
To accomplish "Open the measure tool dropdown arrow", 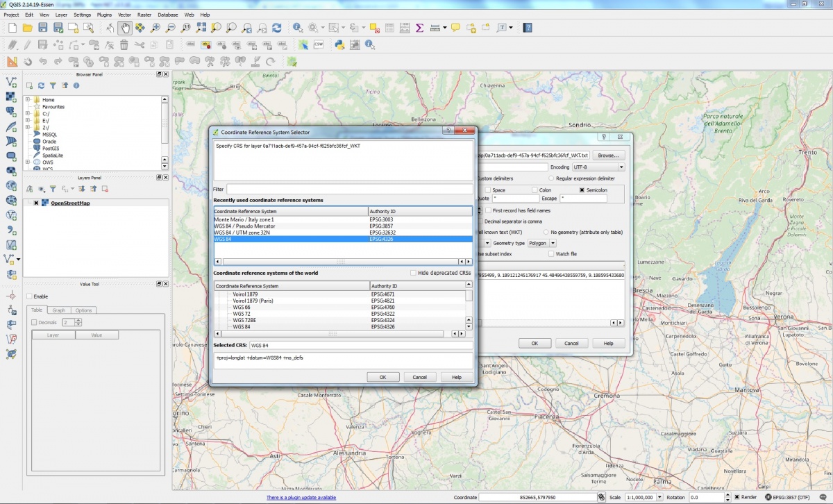I will pos(444,28).
